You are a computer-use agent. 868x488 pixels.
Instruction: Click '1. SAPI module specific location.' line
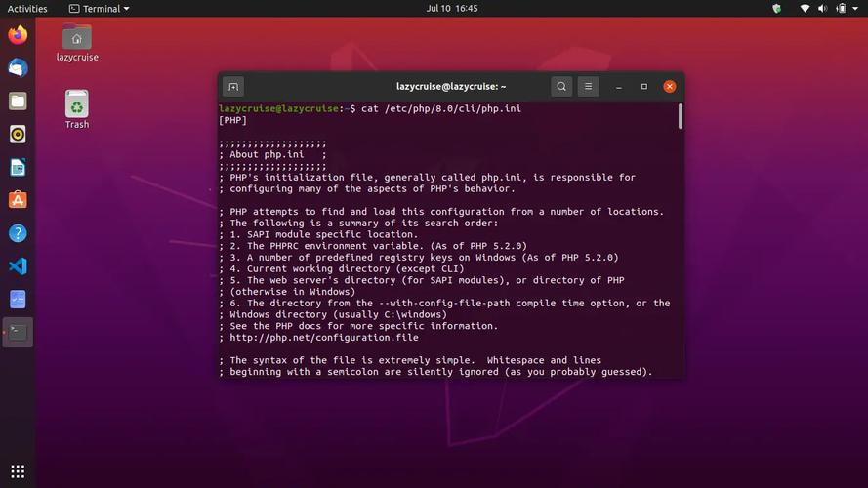pos(318,234)
